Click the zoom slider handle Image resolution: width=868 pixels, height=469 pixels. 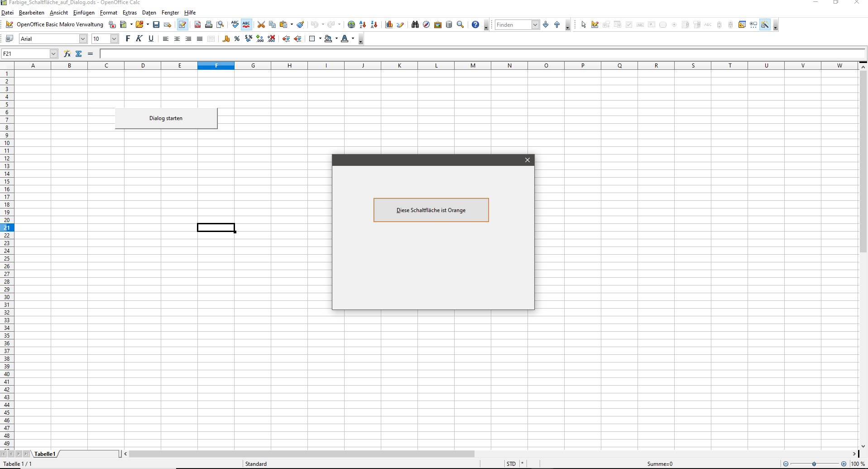[x=814, y=464]
